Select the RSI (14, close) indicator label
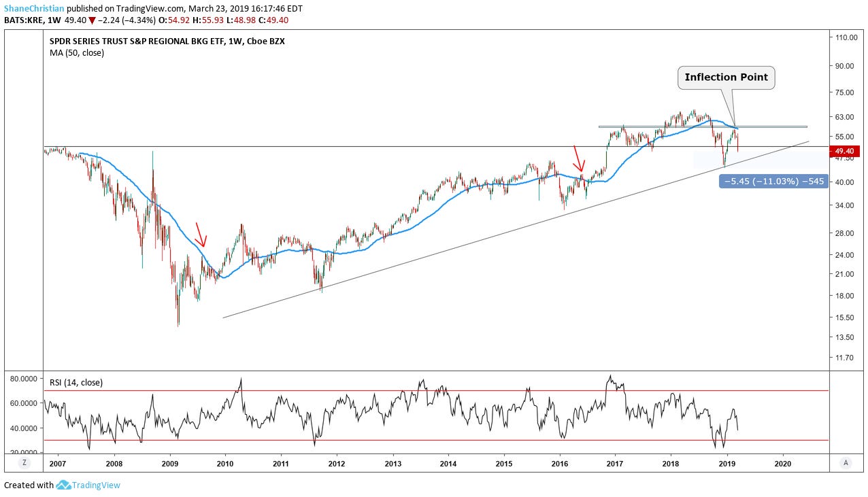The image size is (868, 497). (76, 383)
